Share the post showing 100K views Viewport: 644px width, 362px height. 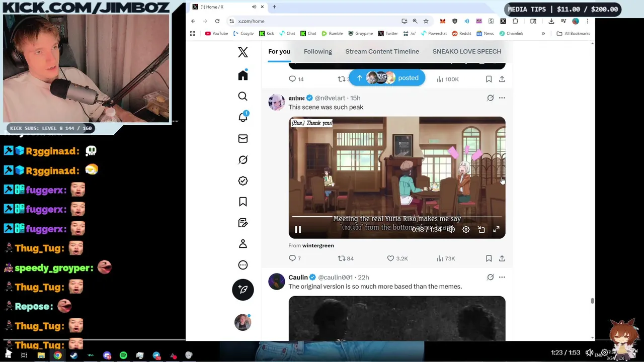click(502, 79)
